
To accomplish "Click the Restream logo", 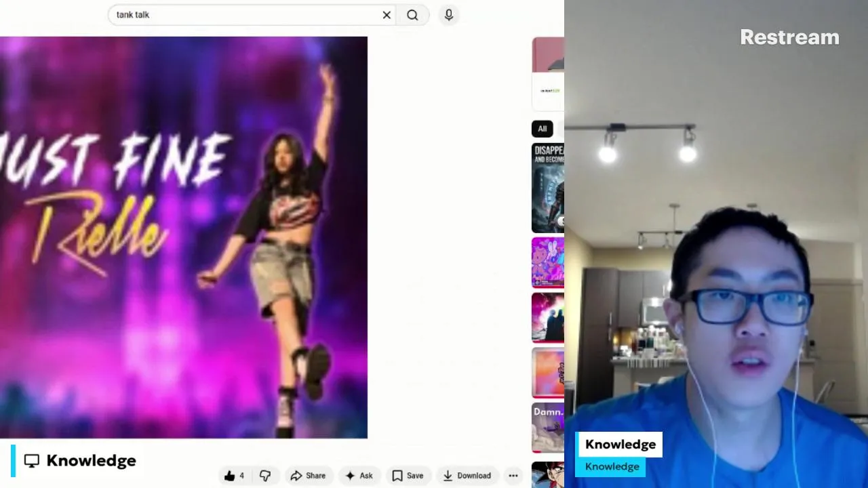I will coord(789,37).
